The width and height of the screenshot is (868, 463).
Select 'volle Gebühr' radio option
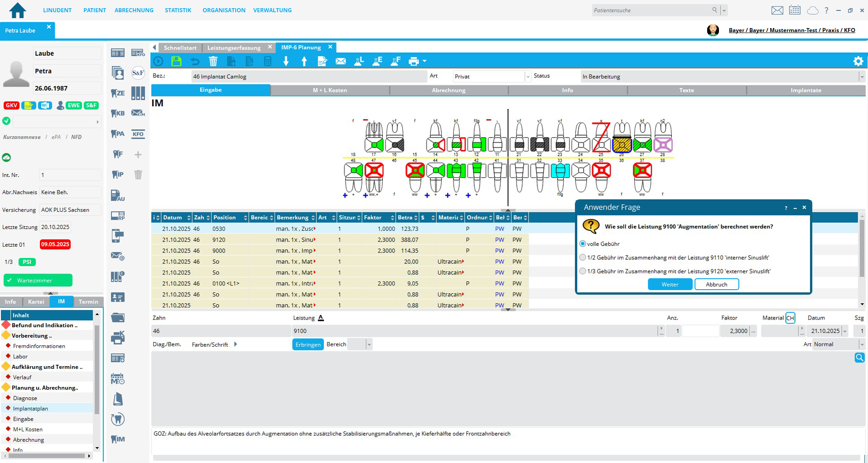583,244
